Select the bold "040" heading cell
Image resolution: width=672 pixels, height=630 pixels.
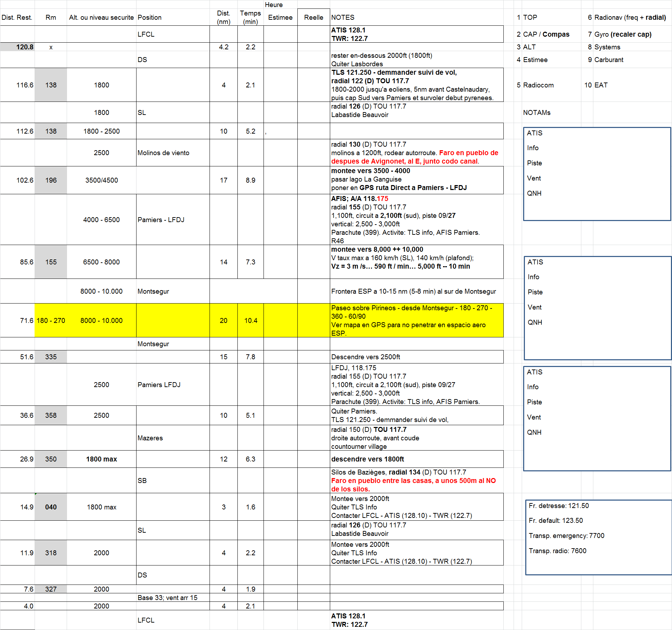[51, 507]
